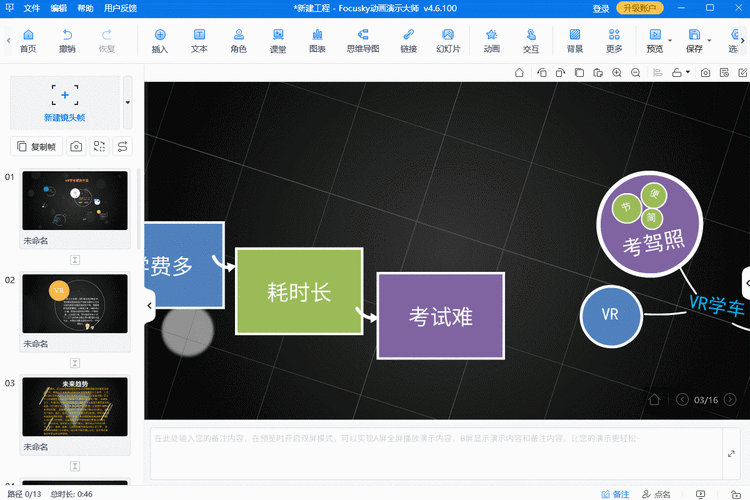Open the 帮助 menu

pos(85,8)
